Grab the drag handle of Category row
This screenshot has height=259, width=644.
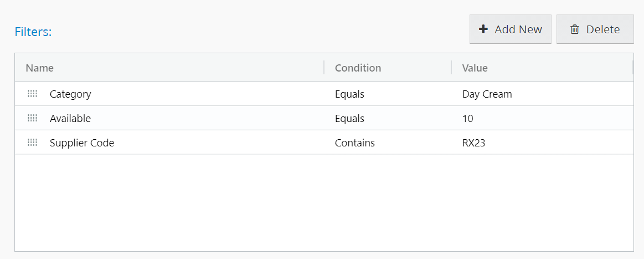32,94
